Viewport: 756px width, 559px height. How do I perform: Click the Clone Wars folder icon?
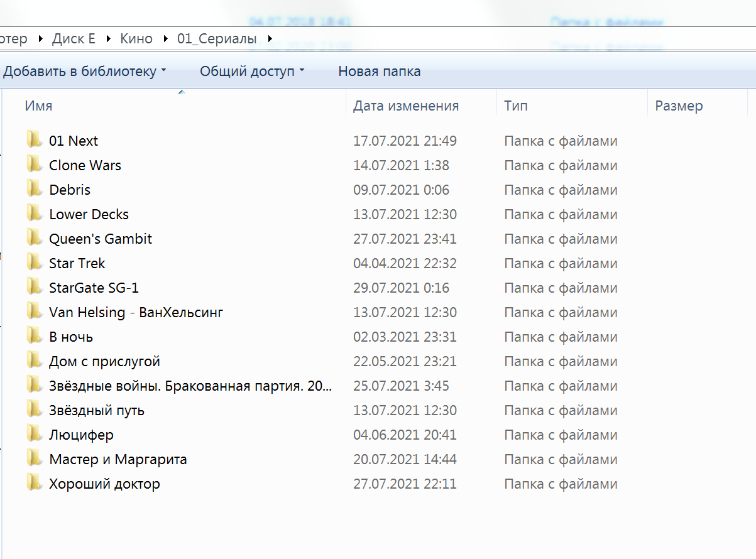pos(34,165)
